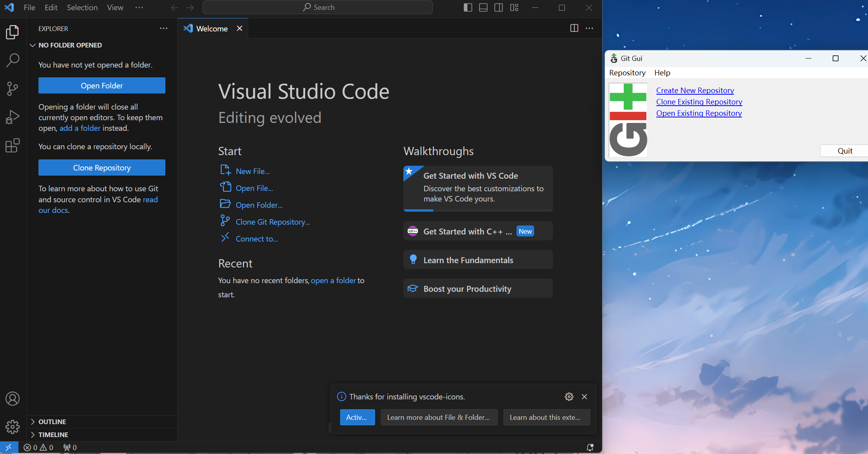Open the Search view in activity bar

click(13, 60)
